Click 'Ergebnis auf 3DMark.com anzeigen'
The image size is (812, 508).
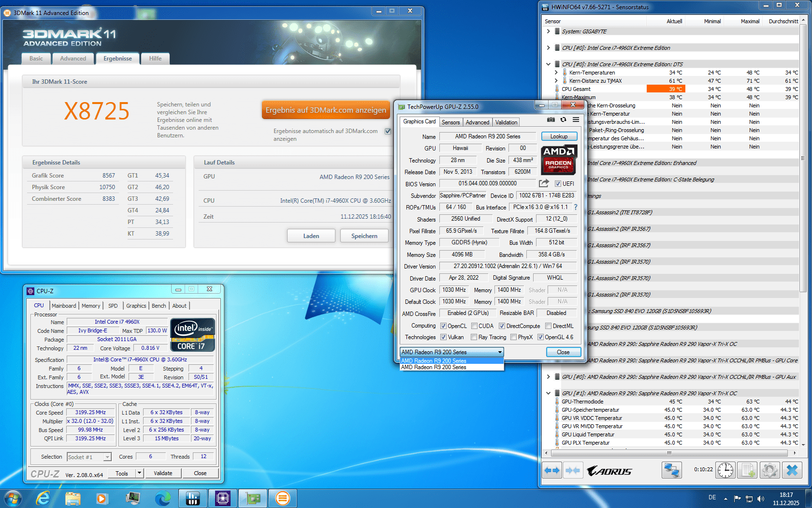[326, 110]
